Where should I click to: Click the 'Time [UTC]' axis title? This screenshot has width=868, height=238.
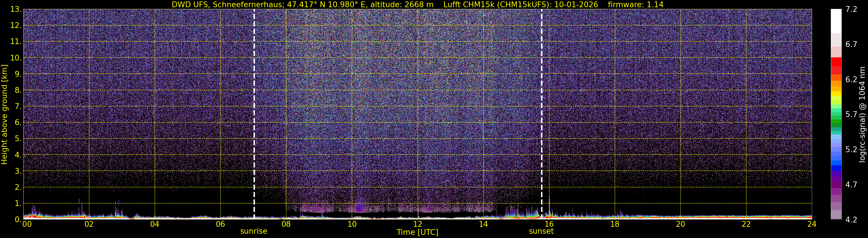pos(417,232)
